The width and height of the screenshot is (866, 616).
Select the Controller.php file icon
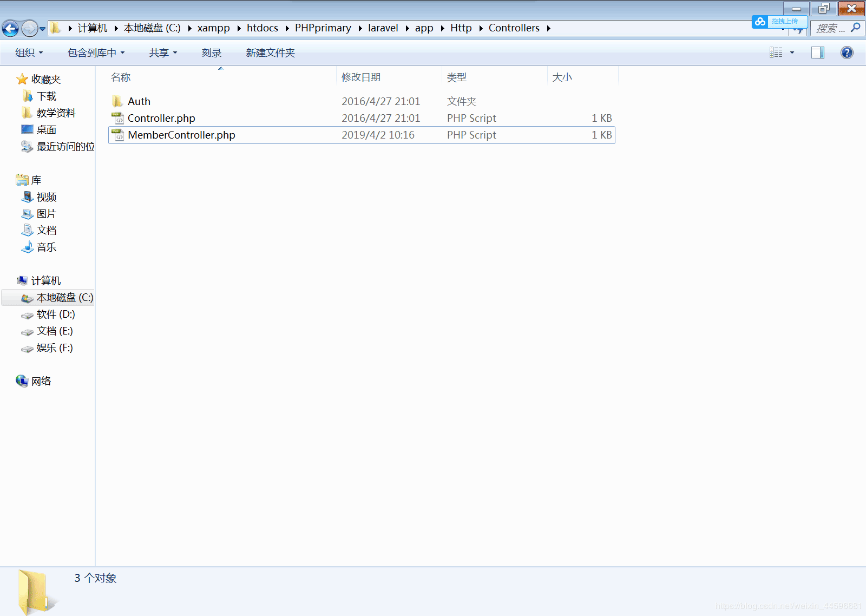pos(117,118)
